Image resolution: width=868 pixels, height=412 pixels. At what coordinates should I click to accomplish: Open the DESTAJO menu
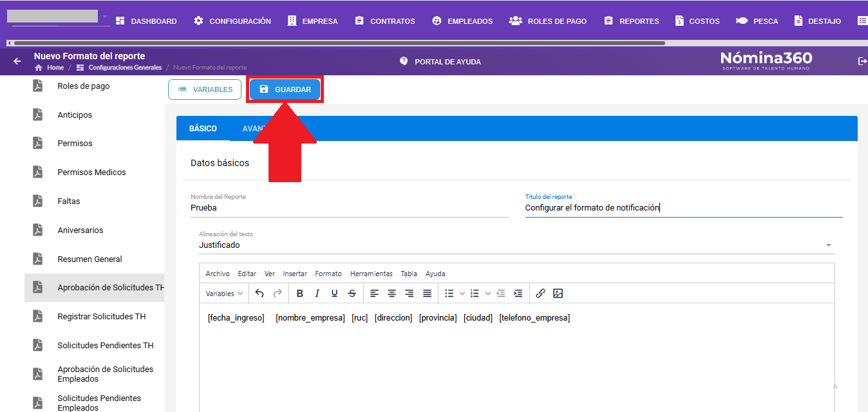[818, 21]
